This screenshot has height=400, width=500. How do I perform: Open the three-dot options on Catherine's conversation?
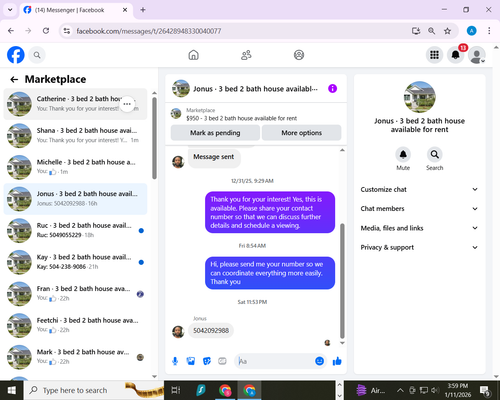click(x=127, y=104)
